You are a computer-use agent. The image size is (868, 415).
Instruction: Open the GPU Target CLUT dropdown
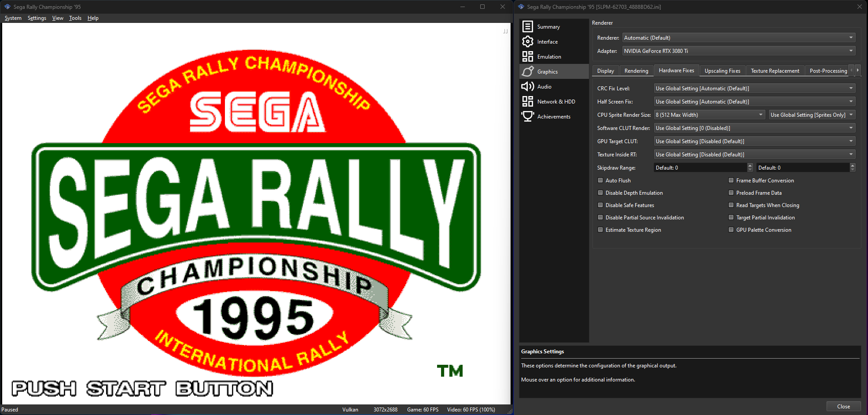(x=754, y=141)
